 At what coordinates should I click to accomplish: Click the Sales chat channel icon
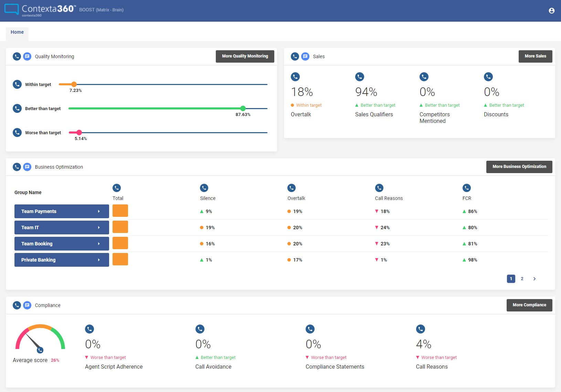305,56
